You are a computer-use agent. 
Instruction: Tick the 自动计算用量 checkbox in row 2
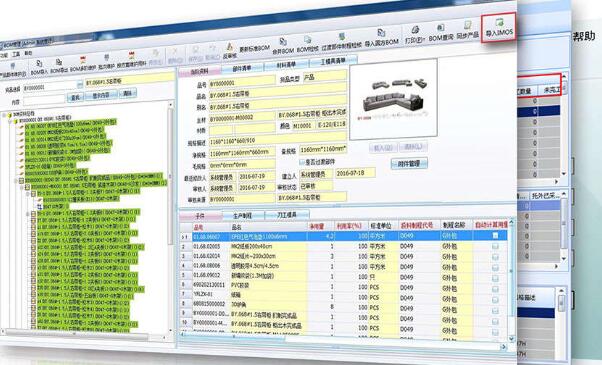(495, 246)
